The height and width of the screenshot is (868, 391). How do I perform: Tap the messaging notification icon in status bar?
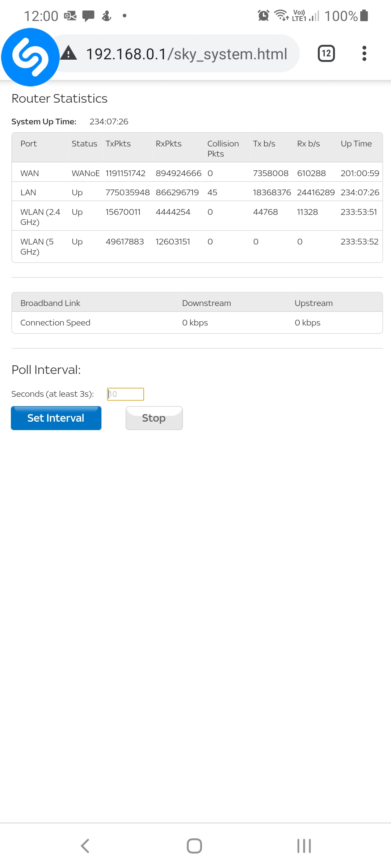pyautogui.click(x=88, y=16)
